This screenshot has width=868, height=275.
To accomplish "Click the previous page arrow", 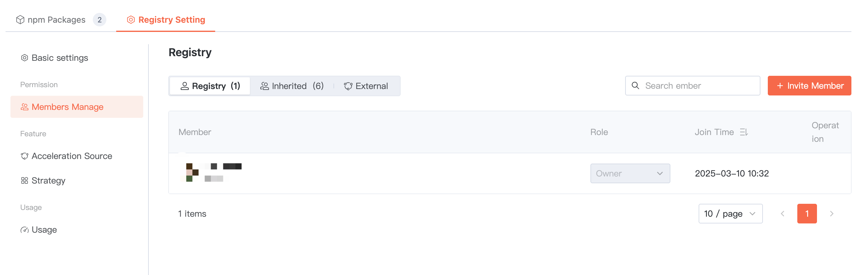I will point(783,214).
